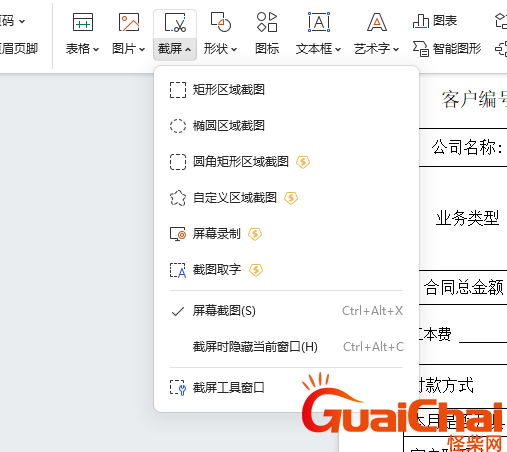Click the 截屏 scissors icon
507x452 pixels.
[x=175, y=23]
